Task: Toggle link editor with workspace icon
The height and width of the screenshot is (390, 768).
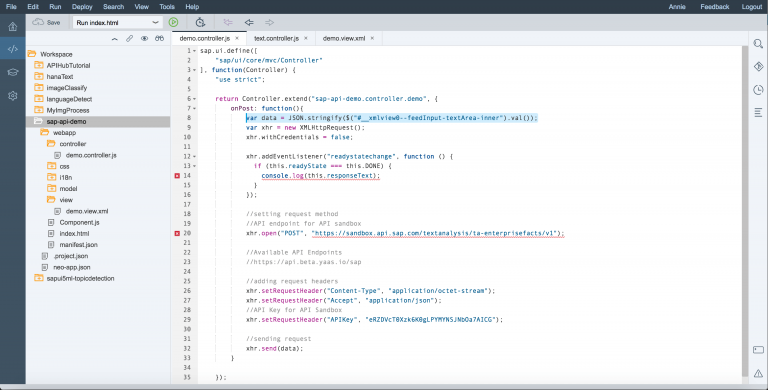Action: coord(129,38)
